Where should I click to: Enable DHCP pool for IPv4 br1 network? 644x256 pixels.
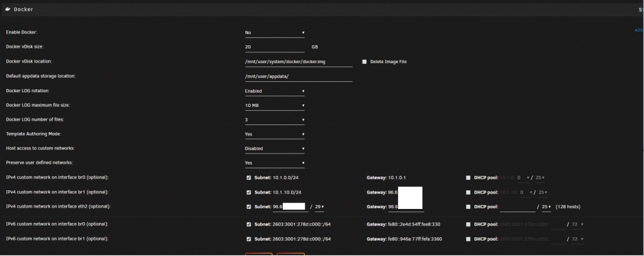click(468, 192)
